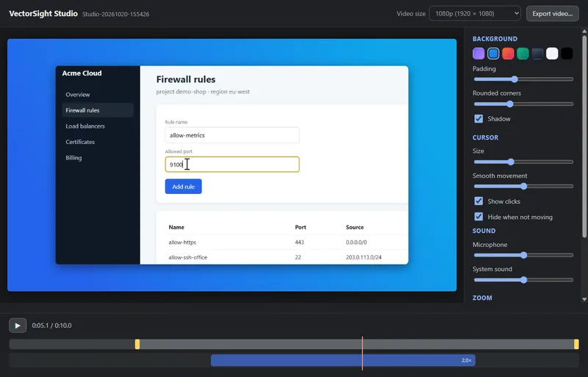Click Overview in Acme Cloud sidebar
Screen dimensions: 588x377
tap(78, 95)
